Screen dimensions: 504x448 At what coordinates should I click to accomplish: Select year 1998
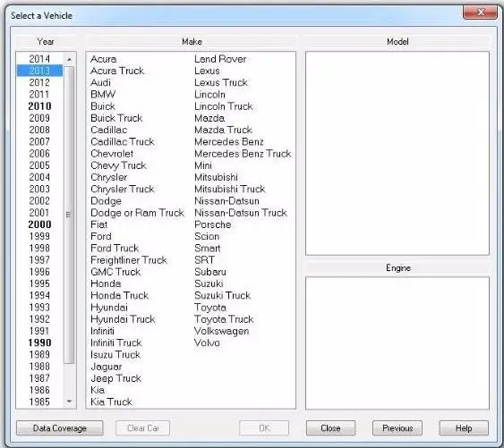click(39, 248)
